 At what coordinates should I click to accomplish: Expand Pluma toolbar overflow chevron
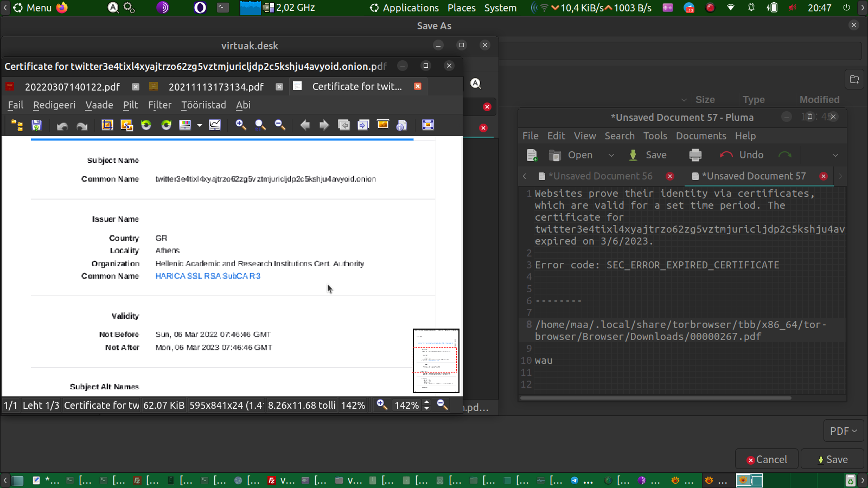(x=835, y=155)
